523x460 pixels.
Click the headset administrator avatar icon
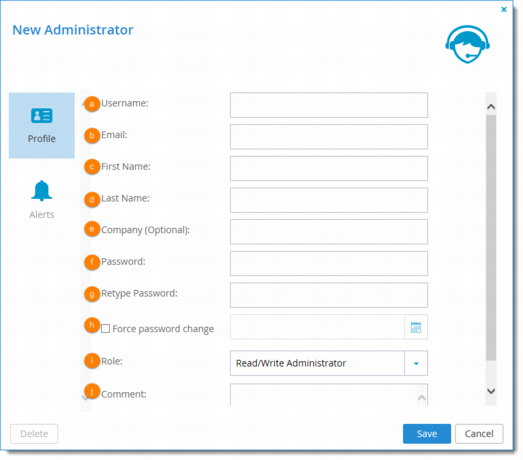pyautogui.click(x=467, y=44)
